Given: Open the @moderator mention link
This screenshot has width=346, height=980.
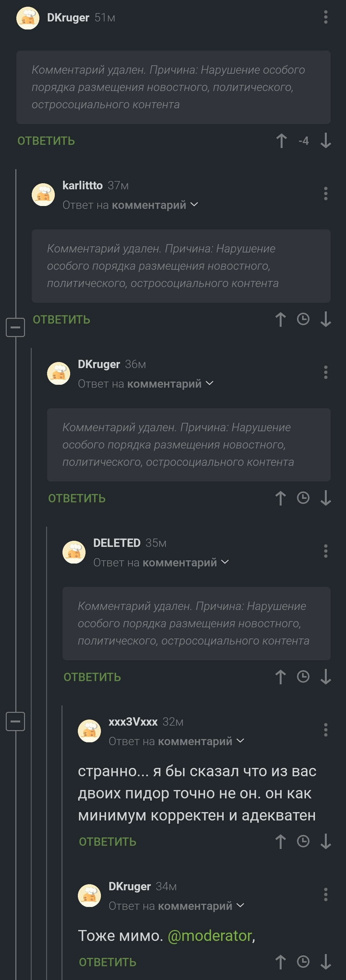Looking at the screenshot, I should pyautogui.click(x=210, y=935).
